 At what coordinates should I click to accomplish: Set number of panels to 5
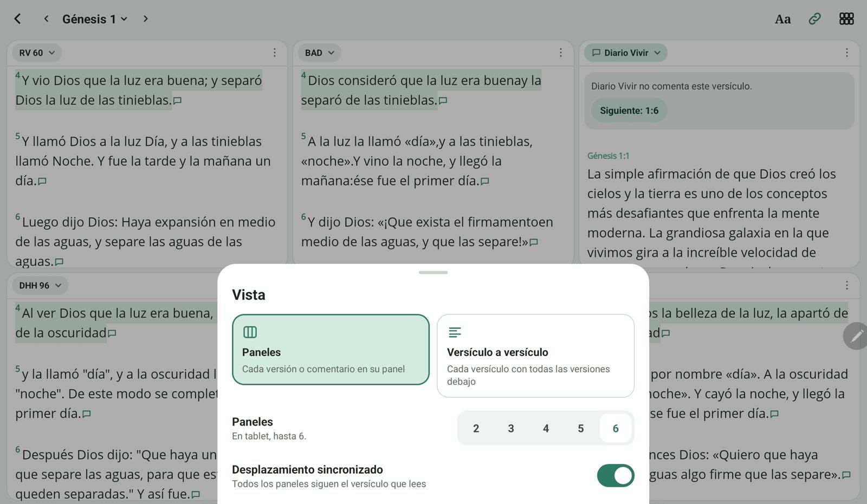pyautogui.click(x=580, y=428)
